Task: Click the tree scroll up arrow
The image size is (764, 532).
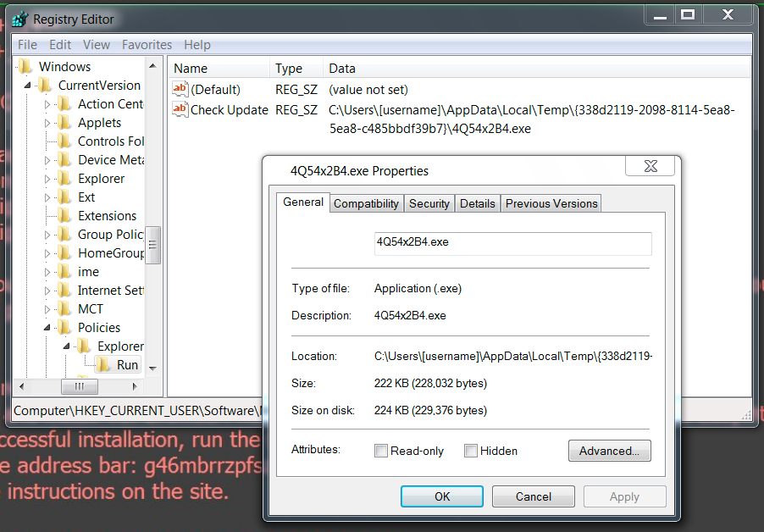Action: pos(152,66)
